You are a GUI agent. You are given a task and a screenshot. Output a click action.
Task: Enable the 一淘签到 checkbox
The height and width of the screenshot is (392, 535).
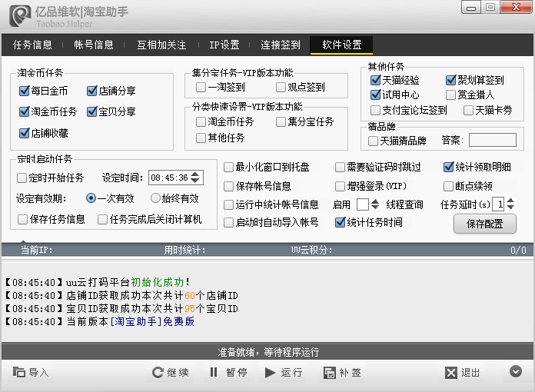pyautogui.click(x=201, y=87)
